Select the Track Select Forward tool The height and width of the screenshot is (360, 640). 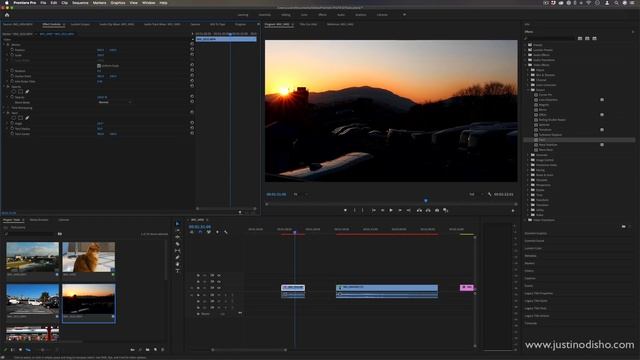[177, 230]
